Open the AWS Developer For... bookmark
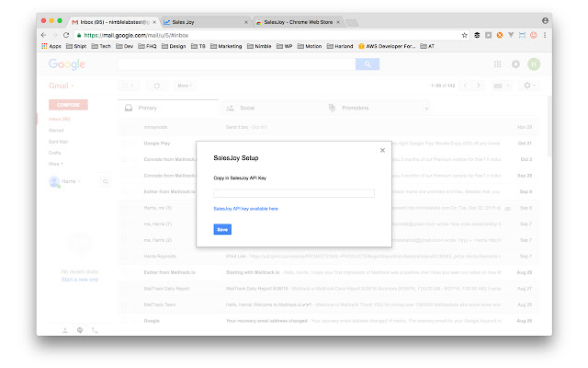The image size is (588, 368). pyautogui.click(x=387, y=46)
